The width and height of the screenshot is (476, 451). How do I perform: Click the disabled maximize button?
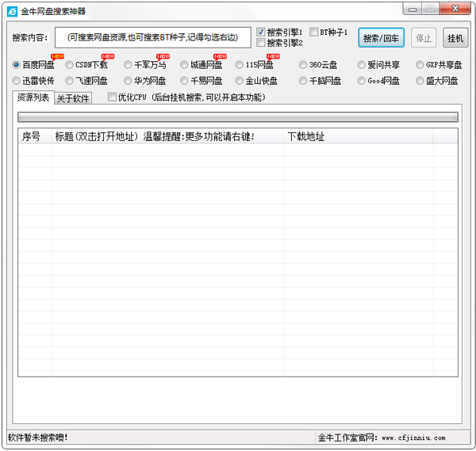click(x=430, y=9)
